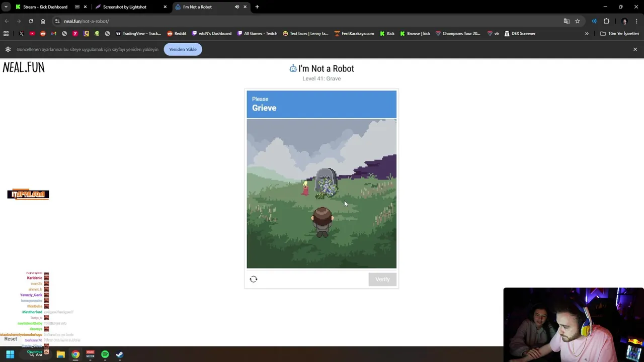Go back to previous page
644x362 pixels.
7,21
